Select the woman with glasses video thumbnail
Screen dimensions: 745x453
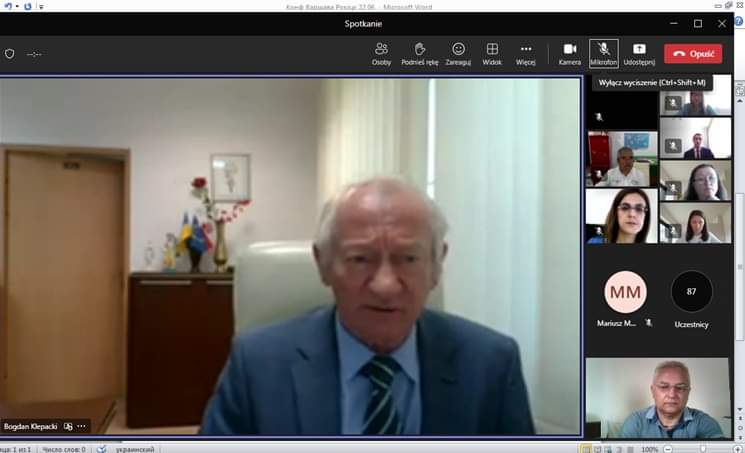[621, 216]
